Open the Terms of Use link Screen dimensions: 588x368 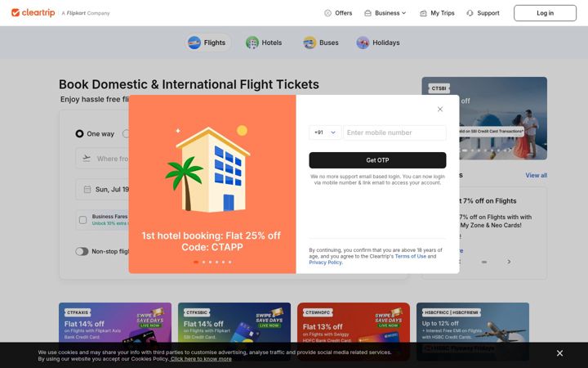pyautogui.click(x=410, y=256)
